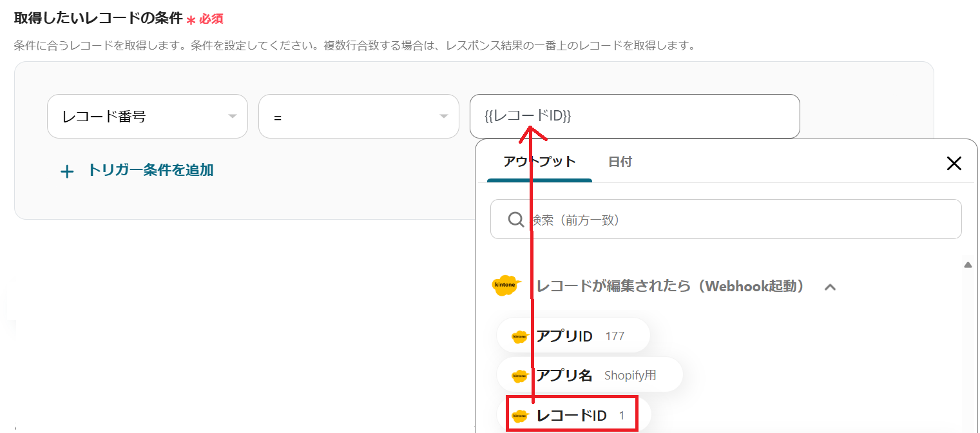Click the レコードが編集されたら（Webhook起動） header text

tap(670, 286)
